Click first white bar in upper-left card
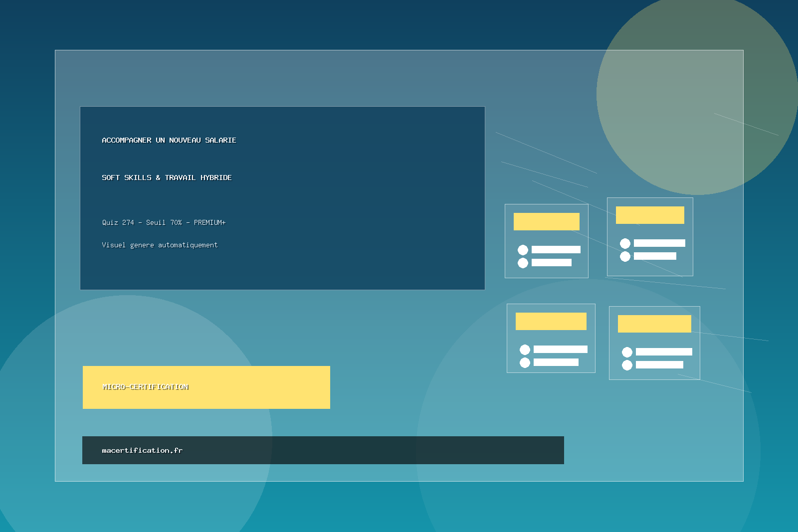This screenshot has width=798, height=532. (x=556, y=249)
